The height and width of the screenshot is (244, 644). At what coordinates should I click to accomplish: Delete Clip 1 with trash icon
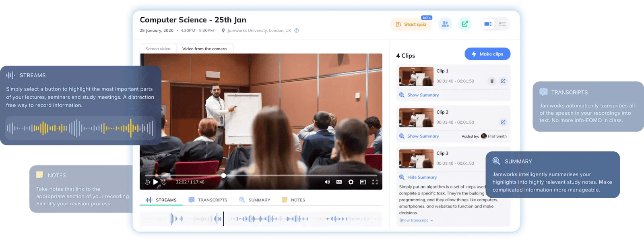coord(491,81)
